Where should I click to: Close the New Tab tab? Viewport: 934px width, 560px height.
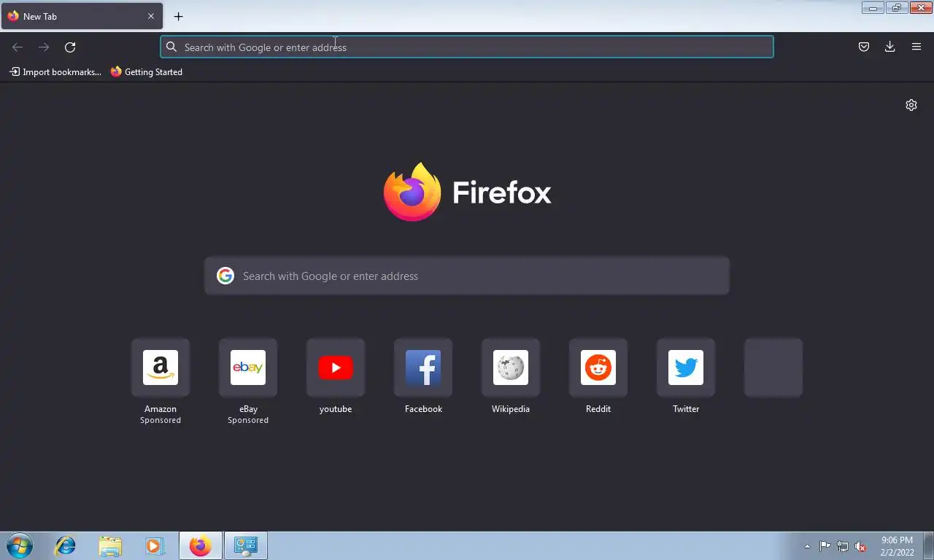151,16
